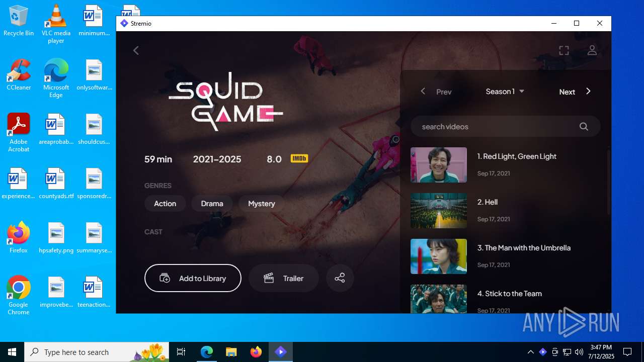Open the notification center

[627, 352]
